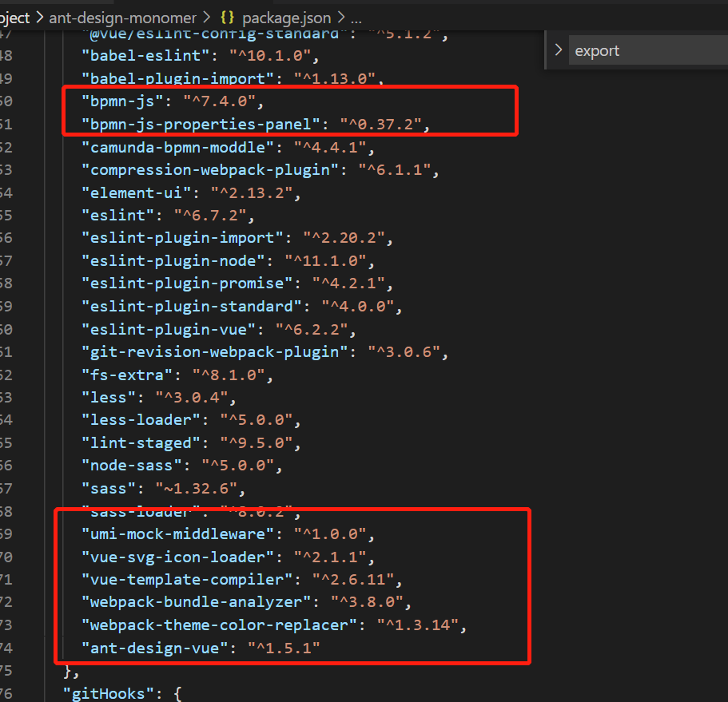728x702 pixels.
Task: Click the "camunda-bpmn-moddle" key
Action: tap(178, 147)
